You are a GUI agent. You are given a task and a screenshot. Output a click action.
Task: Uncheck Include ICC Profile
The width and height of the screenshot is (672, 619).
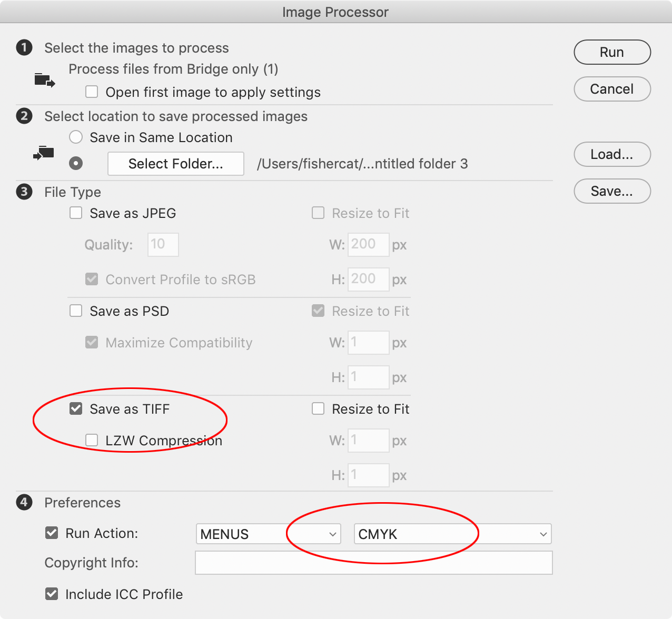pyautogui.click(x=51, y=594)
